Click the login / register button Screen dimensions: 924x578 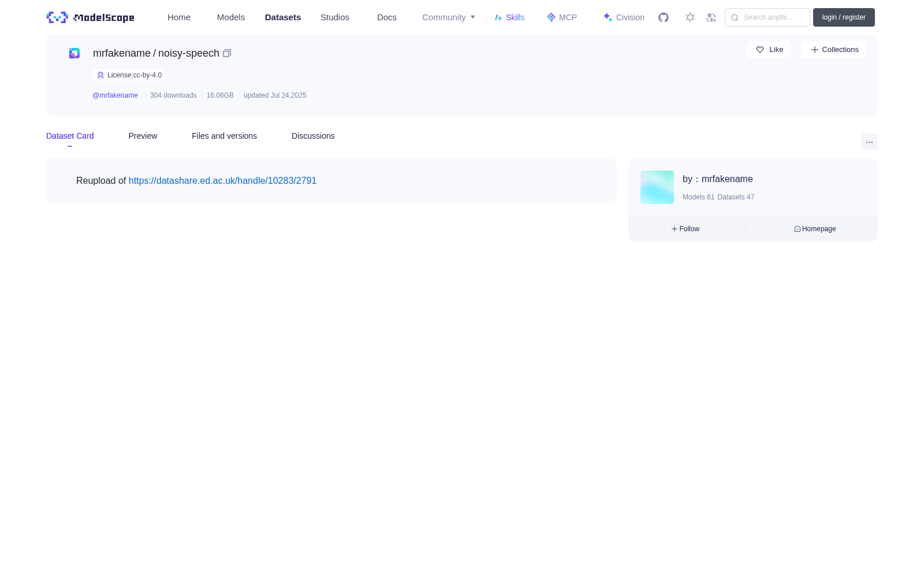[844, 17]
